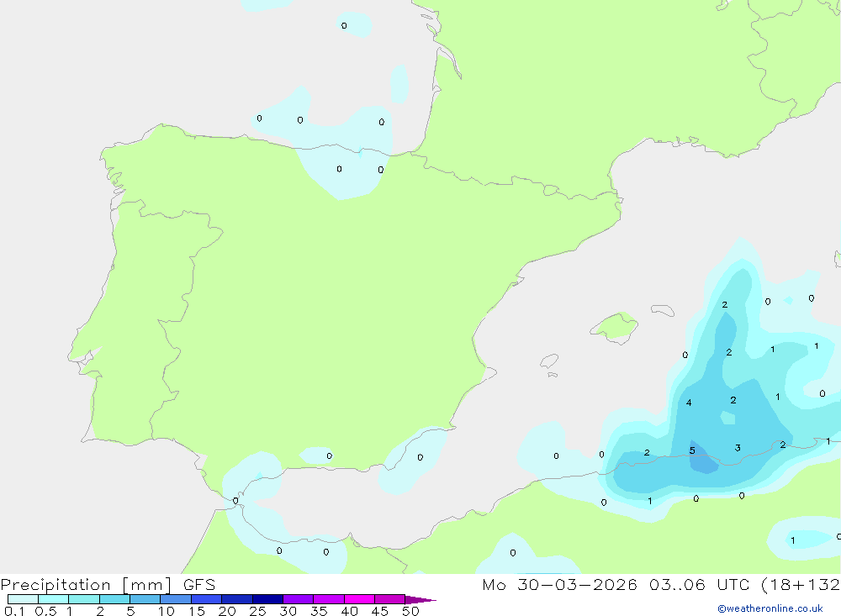
Task: Click legend label '20'
Action: click(227, 611)
